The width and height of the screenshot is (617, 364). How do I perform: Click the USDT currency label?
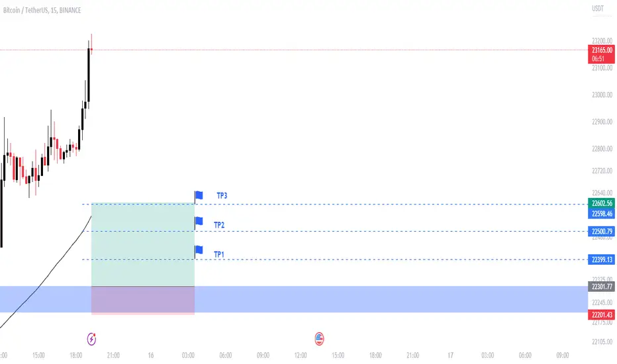pos(598,9)
